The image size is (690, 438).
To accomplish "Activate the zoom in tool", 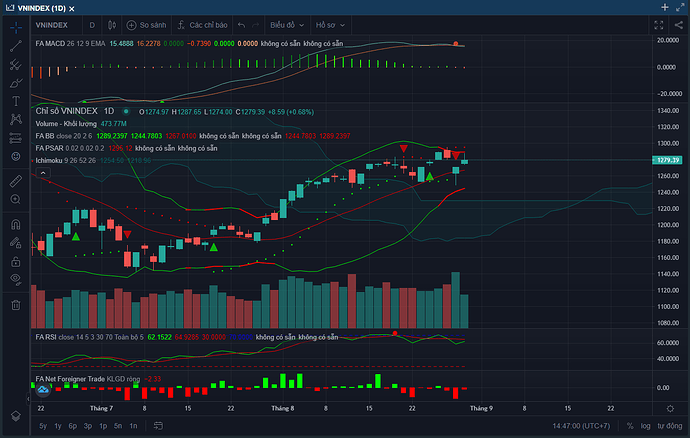I will [16, 199].
